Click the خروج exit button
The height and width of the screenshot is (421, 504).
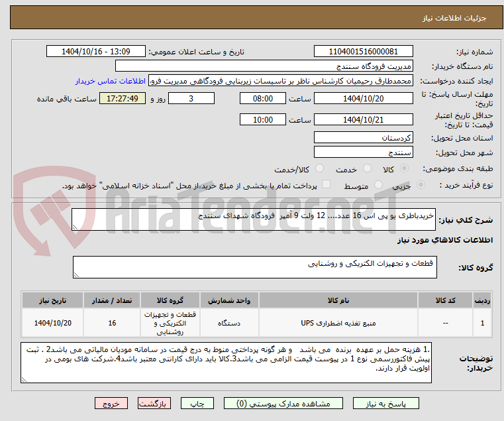tap(111, 403)
